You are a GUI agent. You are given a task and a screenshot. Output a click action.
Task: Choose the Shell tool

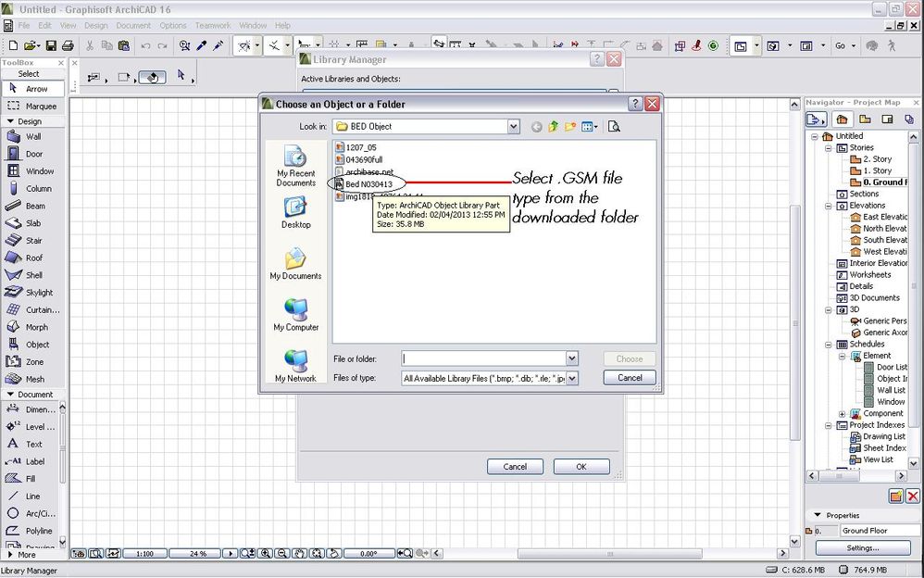pos(33,275)
